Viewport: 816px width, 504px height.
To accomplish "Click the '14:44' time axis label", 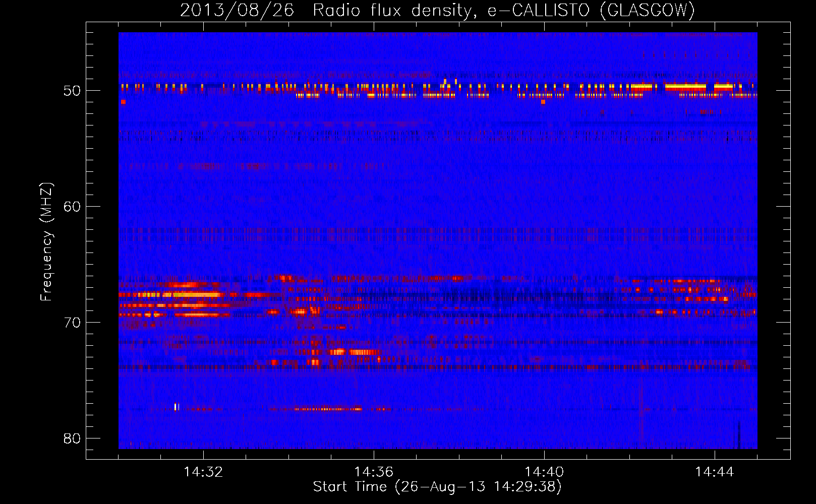I will [715, 472].
